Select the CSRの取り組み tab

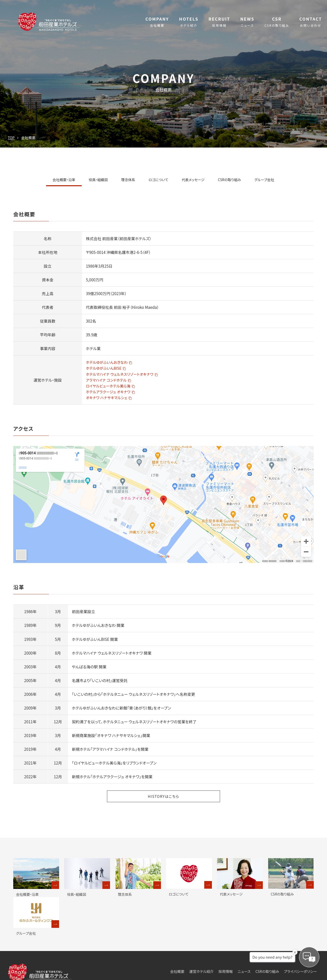coord(229,180)
